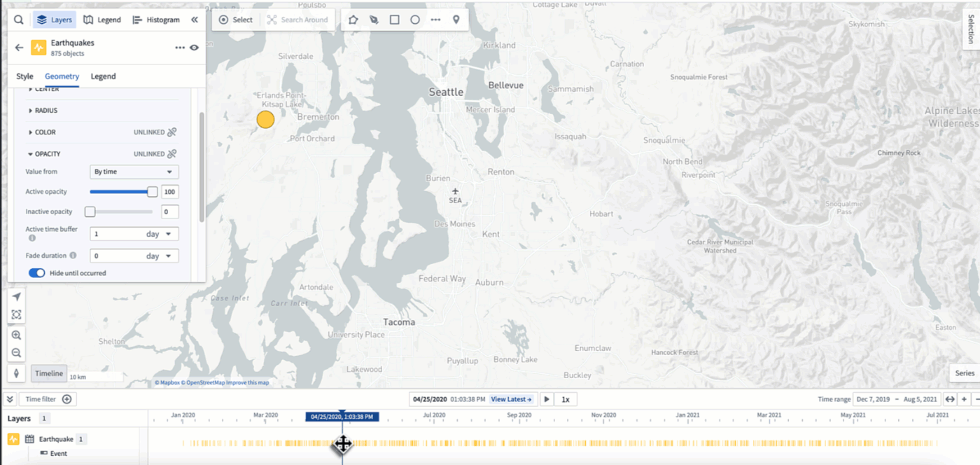
Task: Click the unlink icon for COLOR
Action: click(x=171, y=132)
